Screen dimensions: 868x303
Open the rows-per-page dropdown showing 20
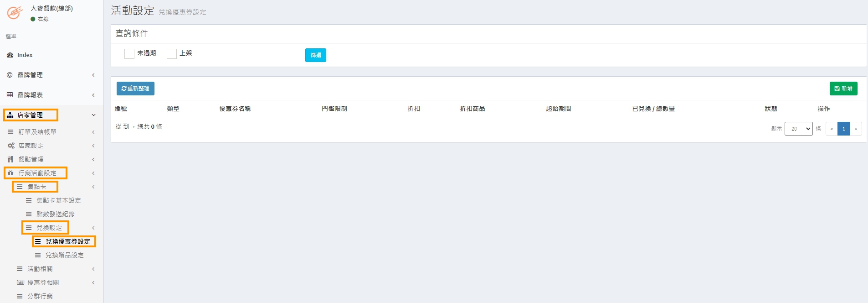pos(798,129)
